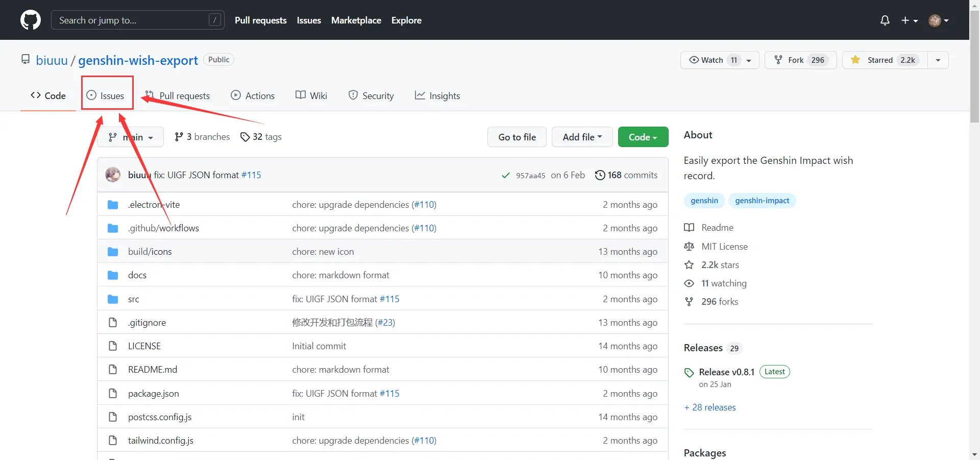Switch to repository Pull requests tab
Viewport: 980px width, 460px height.
177,95
